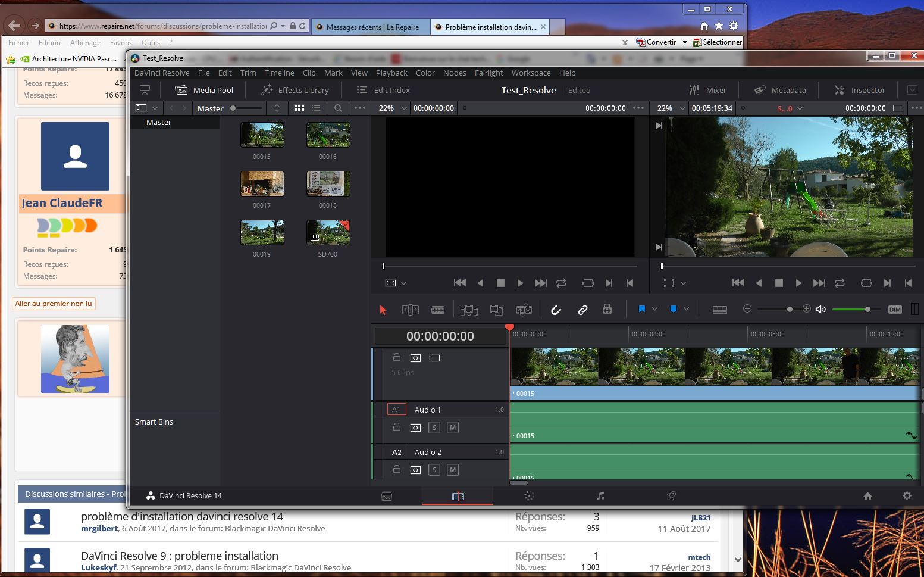
Task: Select the arrow Selection Mode tool
Action: 383,310
